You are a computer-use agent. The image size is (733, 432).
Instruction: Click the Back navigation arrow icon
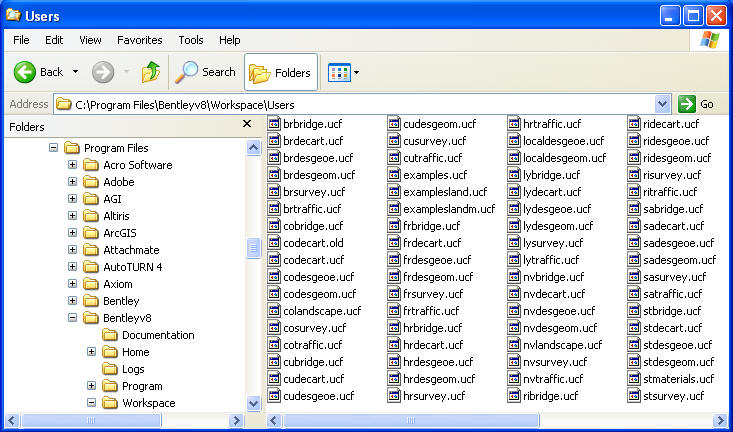[x=25, y=72]
